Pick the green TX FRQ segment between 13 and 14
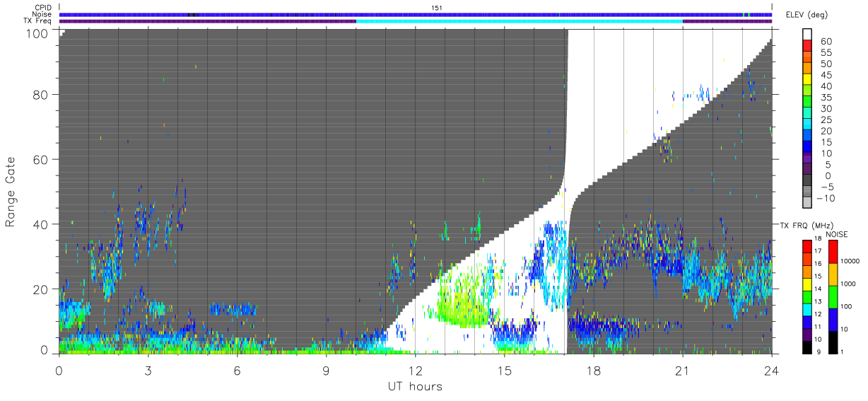The height and width of the screenshot is (401, 868). pyautogui.click(x=807, y=296)
